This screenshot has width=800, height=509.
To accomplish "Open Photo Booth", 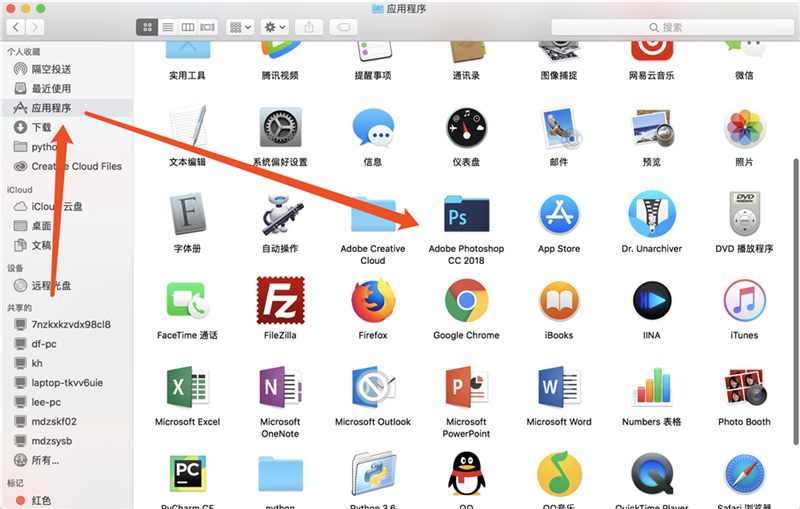I will tap(744, 387).
